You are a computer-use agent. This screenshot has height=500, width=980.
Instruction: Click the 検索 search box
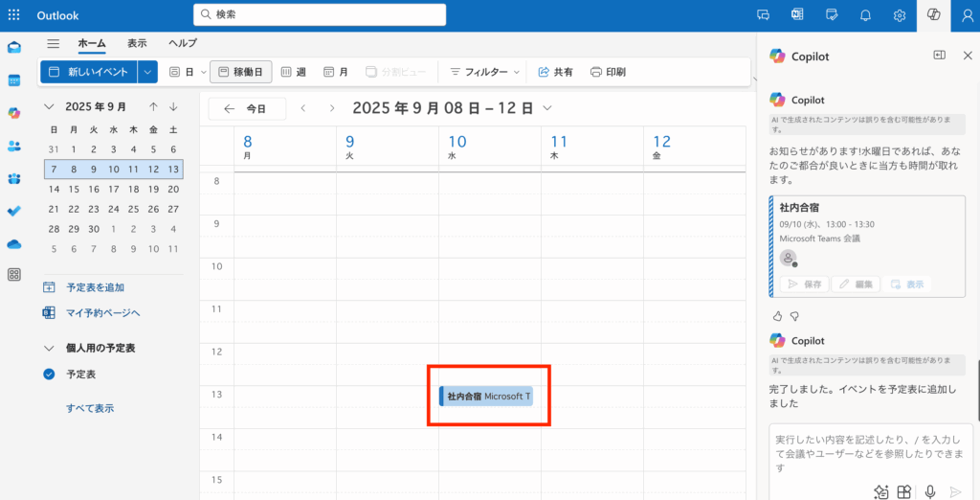(320, 14)
